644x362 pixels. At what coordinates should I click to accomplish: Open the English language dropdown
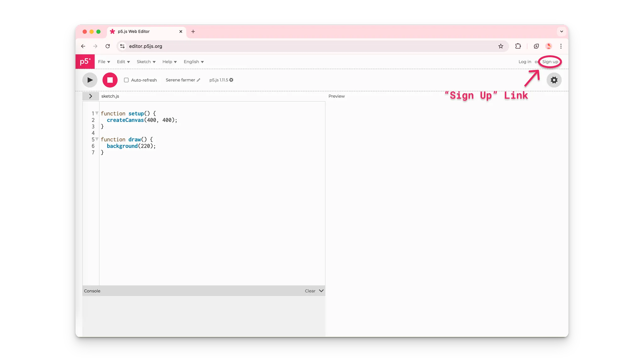coord(193,62)
